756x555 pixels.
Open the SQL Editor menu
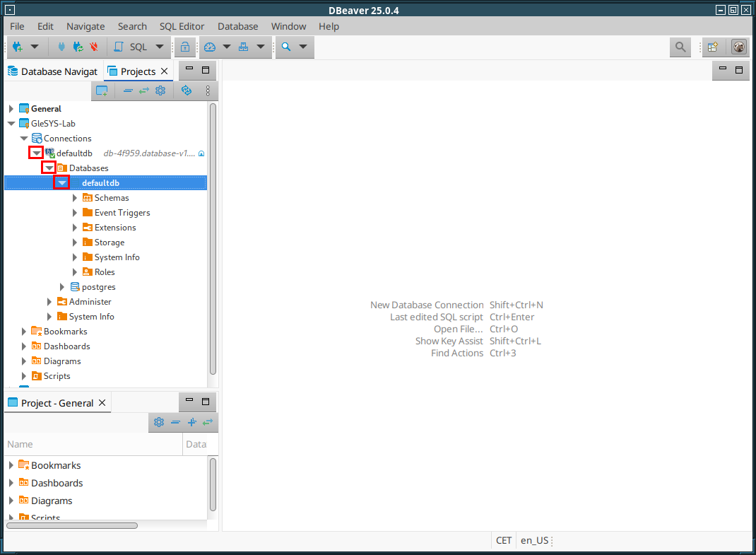182,27
